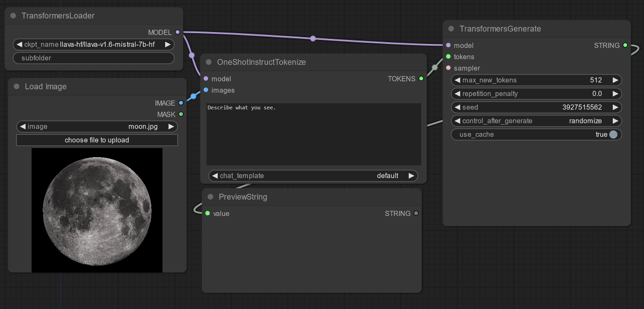Click the TOKENS output port of OneShotInstructTokenize
Screen dimensions: 644x309
click(421, 79)
